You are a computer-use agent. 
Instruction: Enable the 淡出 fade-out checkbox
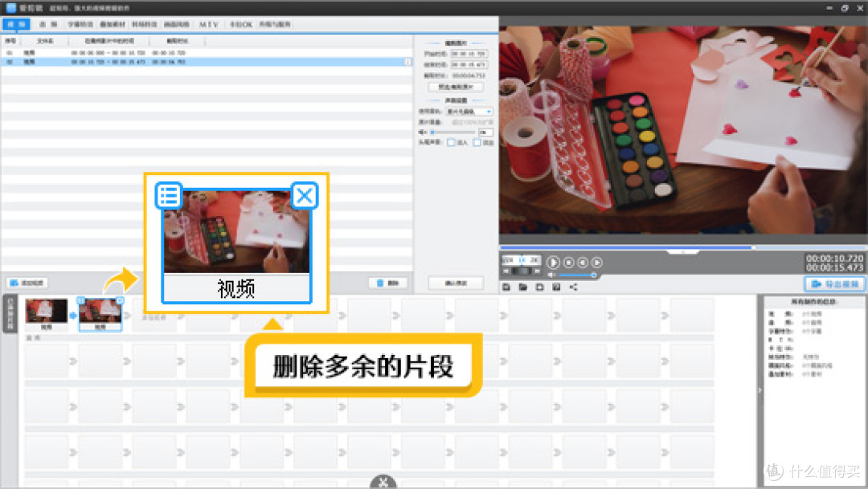(x=477, y=143)
